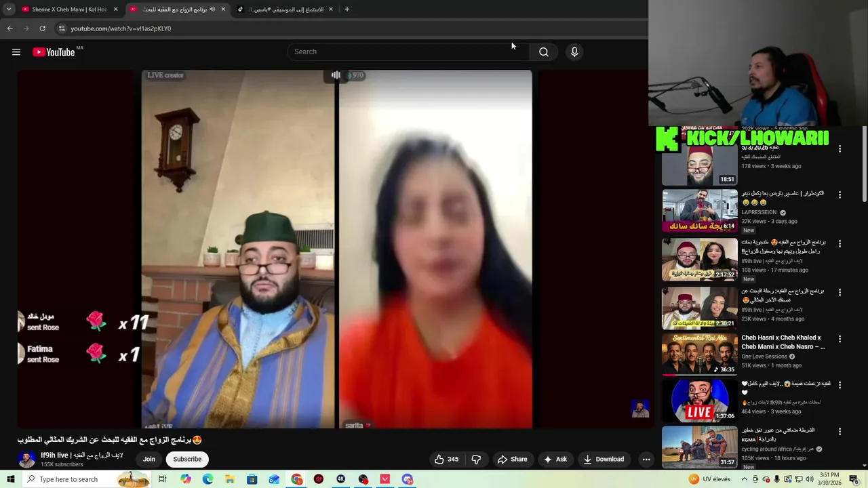
Task: Open Task View on the taskbar
Action: point(163,479)
